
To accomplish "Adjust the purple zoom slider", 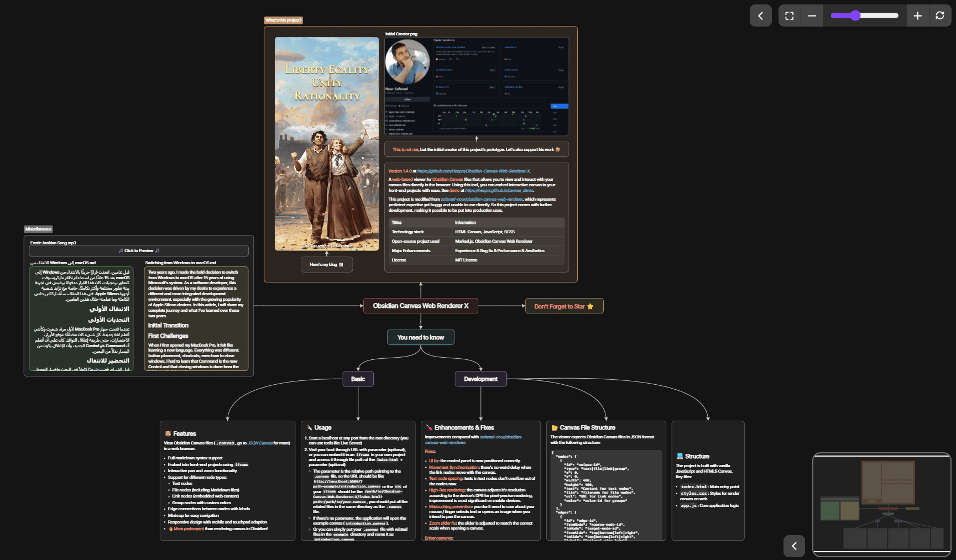I will click(x=864, y=15).
